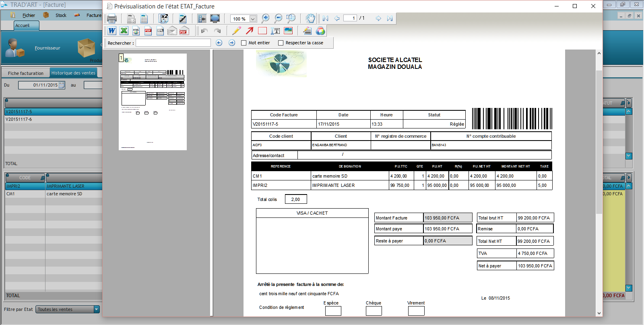Select the pencil annotation tool
Viewport: 644px width, 325px height.
[237, 31]
